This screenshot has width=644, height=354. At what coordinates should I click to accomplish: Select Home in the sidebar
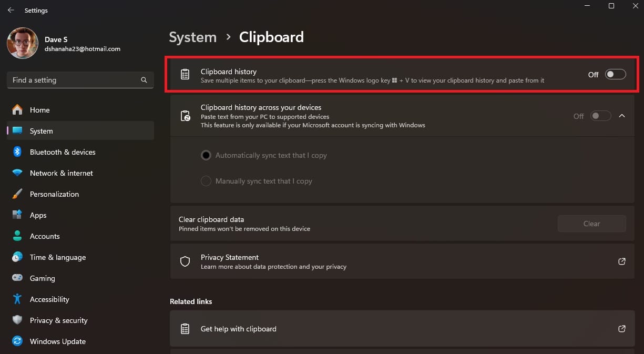coord(39,110)
